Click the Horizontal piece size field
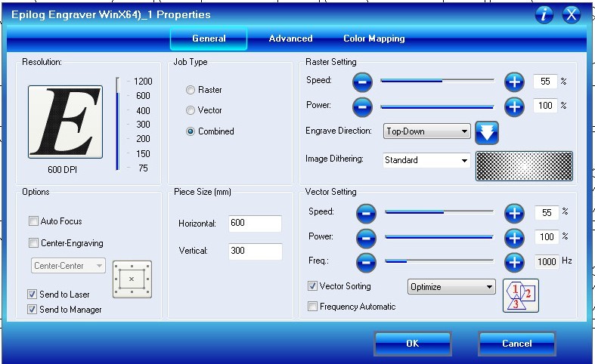Screen dimensions: 595x364 click(x=255, y=224)
